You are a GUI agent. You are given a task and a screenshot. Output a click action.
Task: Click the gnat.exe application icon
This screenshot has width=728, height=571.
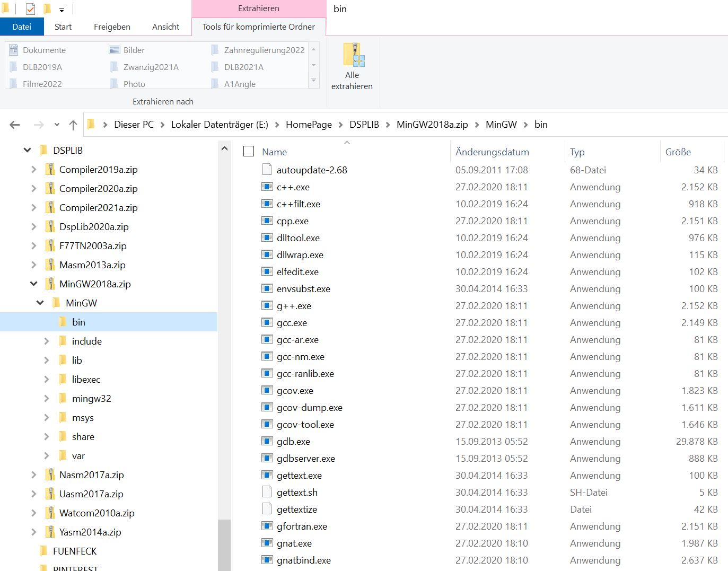(267, 543)
